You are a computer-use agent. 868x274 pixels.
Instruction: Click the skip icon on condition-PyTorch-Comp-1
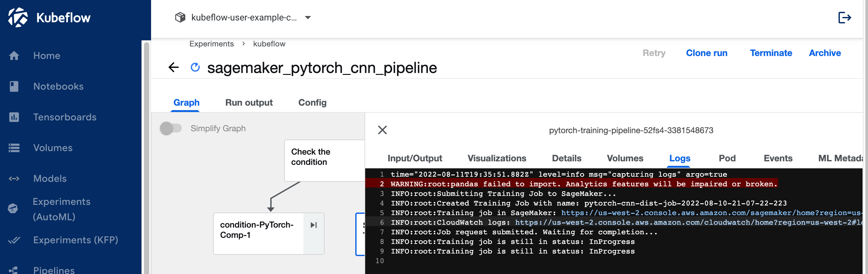point(314,225)
